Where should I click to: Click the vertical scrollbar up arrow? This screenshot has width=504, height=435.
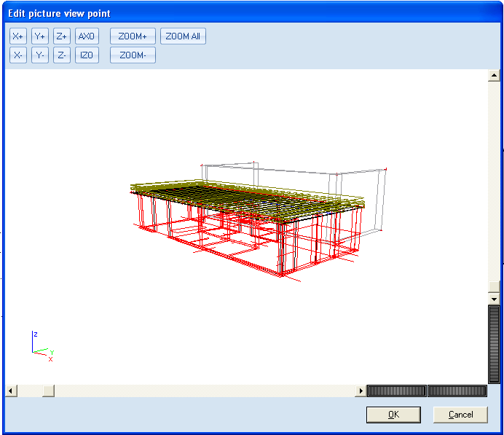(x=494, y=76)
